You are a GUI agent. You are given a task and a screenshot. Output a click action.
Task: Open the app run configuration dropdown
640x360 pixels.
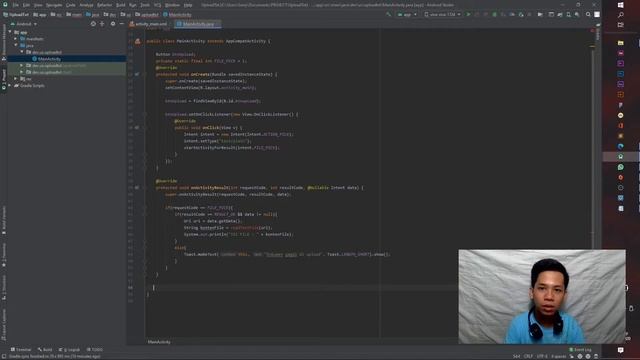pyautogui.click(x=407, y=14)
